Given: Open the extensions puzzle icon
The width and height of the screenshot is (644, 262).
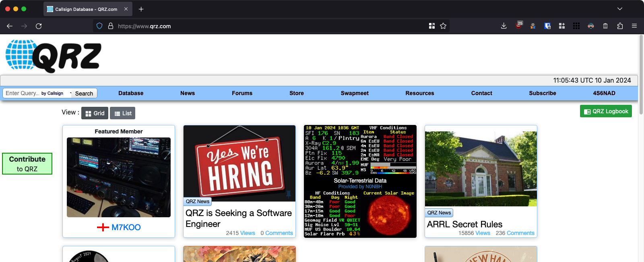Looking at the screenshot, I should coord(620,26).
